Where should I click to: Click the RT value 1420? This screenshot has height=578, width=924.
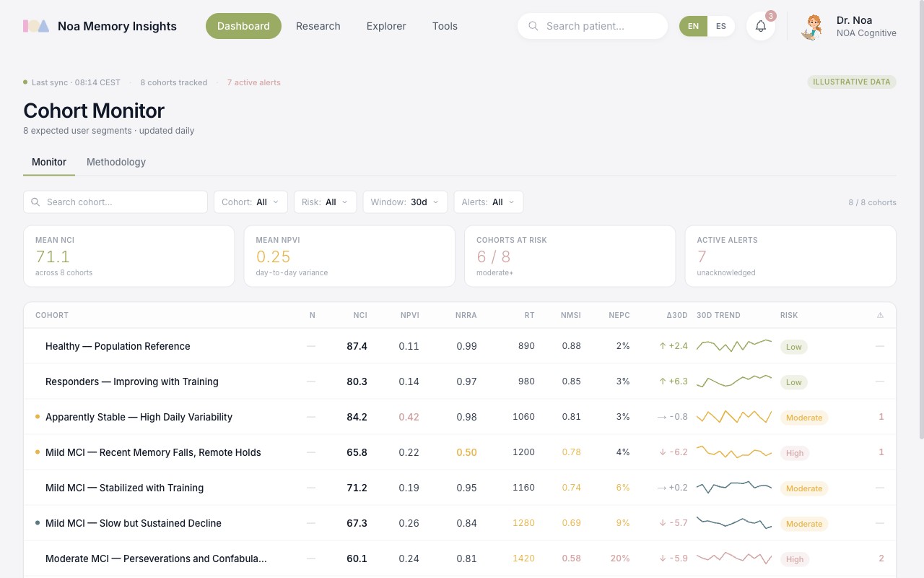[x=523, y=558]
